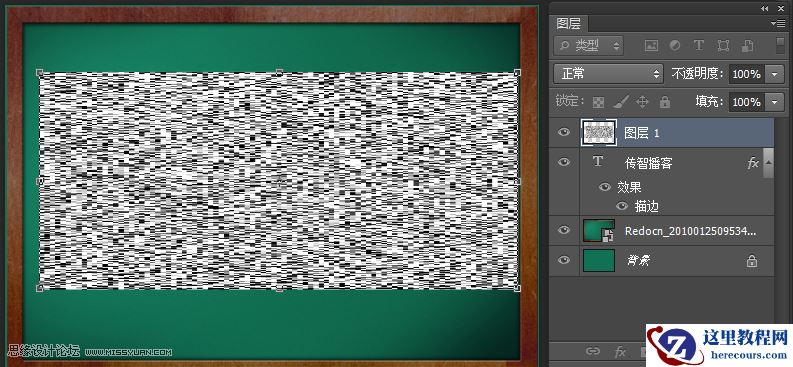
Task: Click the right-middle transform handle on canvas
Action: click(x=517, y=180)
